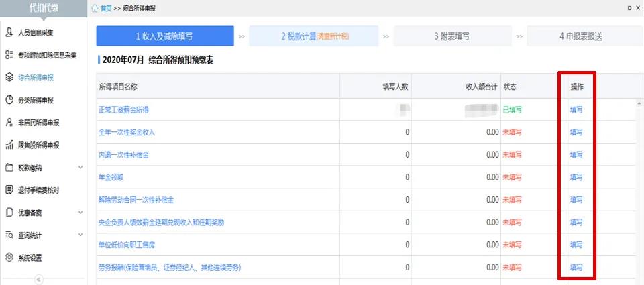644x285 pixels.
Task: Go to step 2 税款计算
Action: point(314,36)
